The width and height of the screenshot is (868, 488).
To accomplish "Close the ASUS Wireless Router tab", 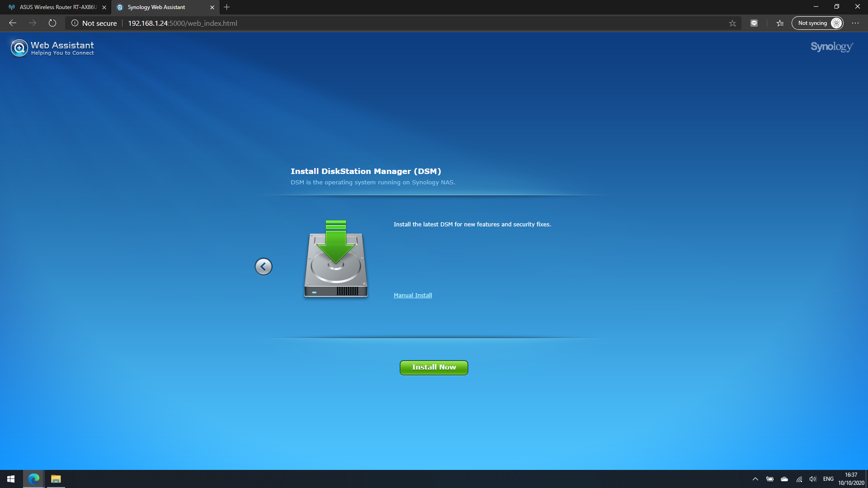I will 104,7.
